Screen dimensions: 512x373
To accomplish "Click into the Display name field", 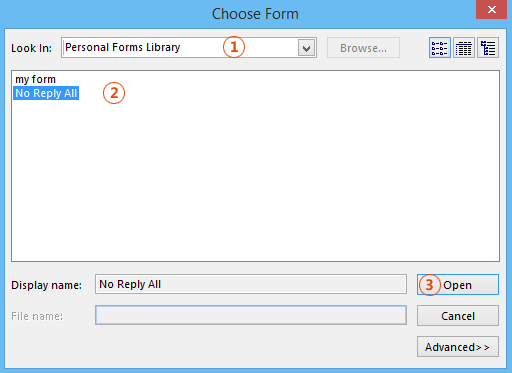I will (251, 284).
